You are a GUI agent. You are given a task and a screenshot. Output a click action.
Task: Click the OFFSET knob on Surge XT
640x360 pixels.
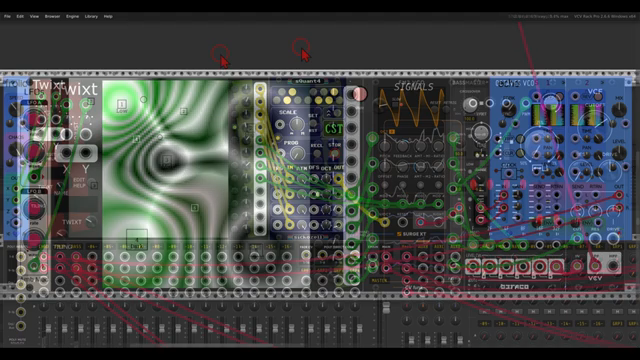point(384,167)
